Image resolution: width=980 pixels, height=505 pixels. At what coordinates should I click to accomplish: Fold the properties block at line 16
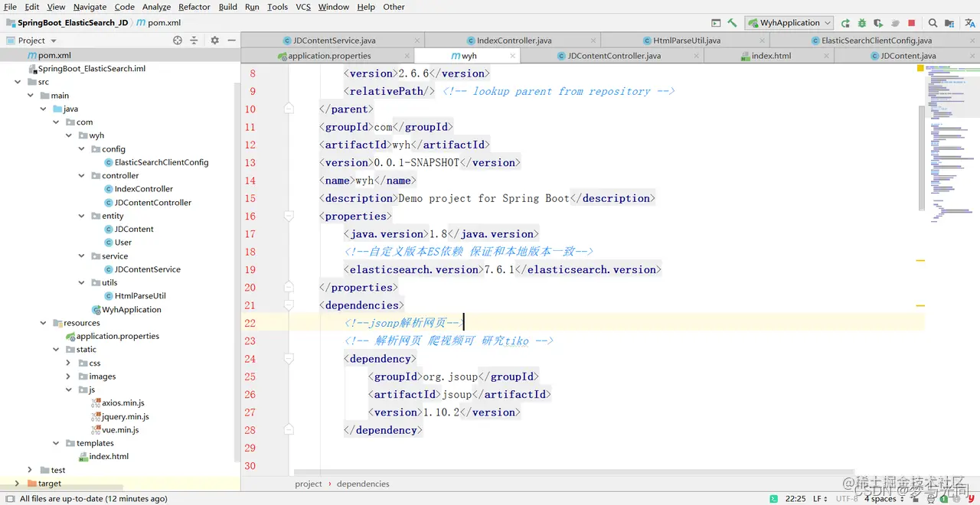(289, 217)
